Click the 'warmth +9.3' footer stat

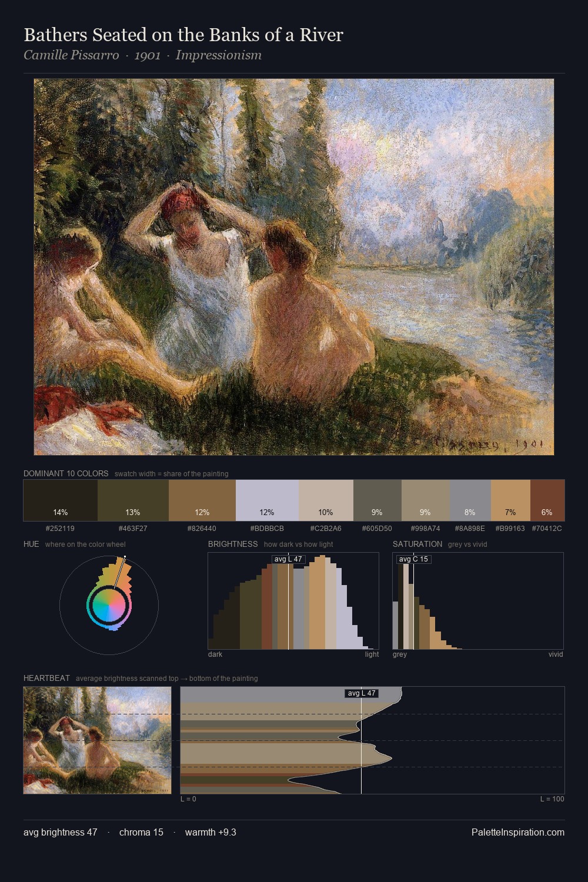[x=211, y=832]
